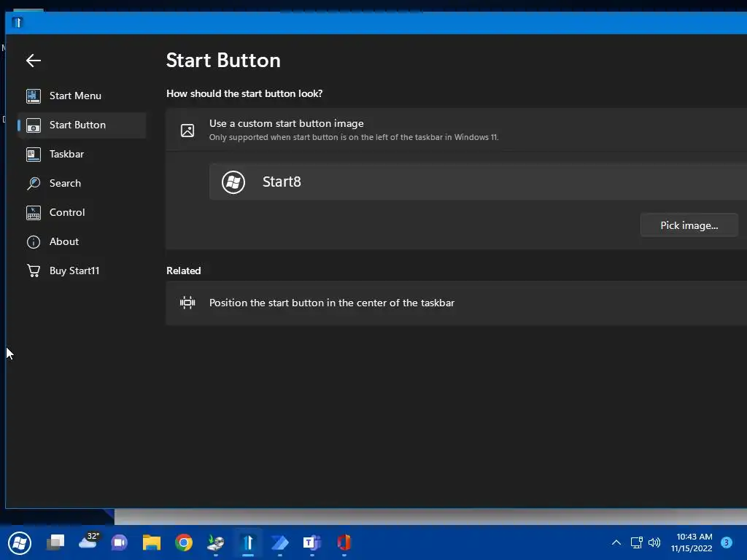747x560 pixels.
Task: Select the Start8 button image option
Action: pyautogui.click(x=479, y=182)
